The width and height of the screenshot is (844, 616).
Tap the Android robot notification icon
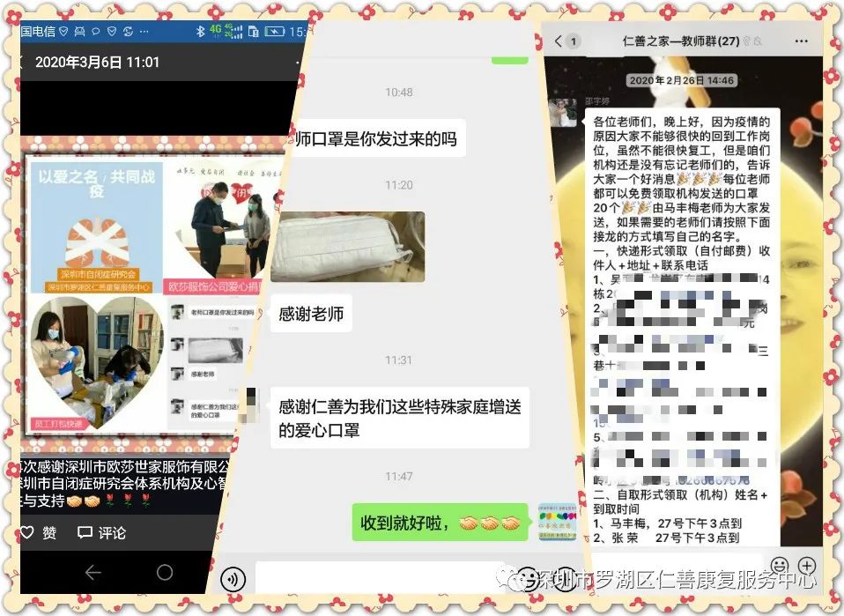tap(79, 32)
